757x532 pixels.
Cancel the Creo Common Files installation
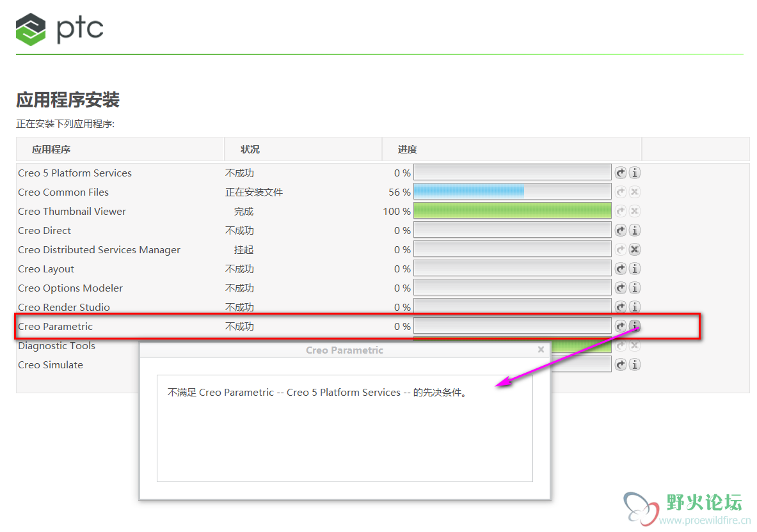(634, 192)
